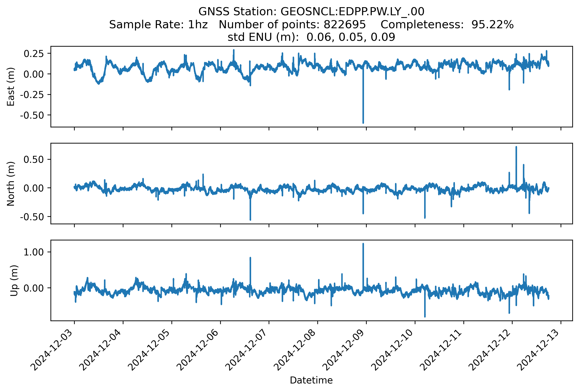Click the Datetime axis label
This screenshot has height=392, width=579.
coord(311,380)
